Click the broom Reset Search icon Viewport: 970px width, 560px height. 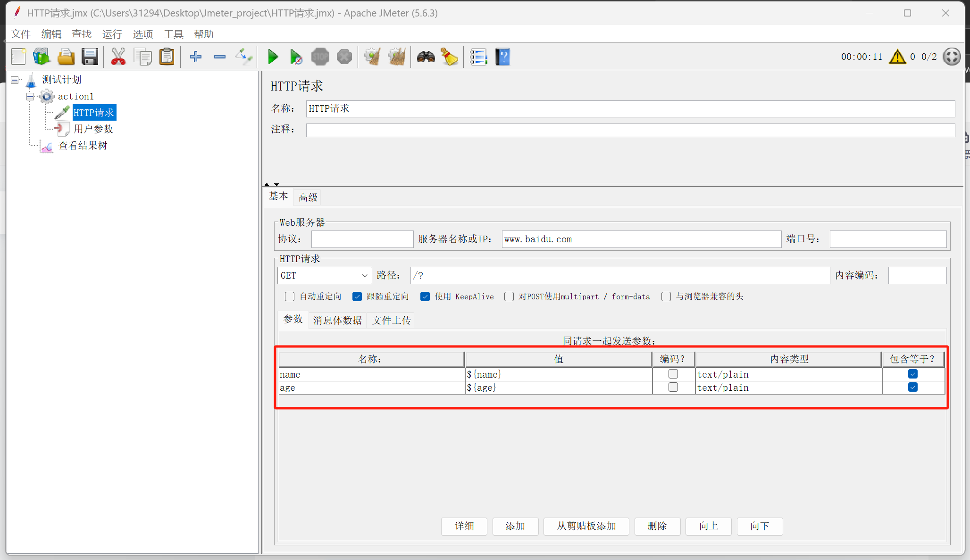449,57
